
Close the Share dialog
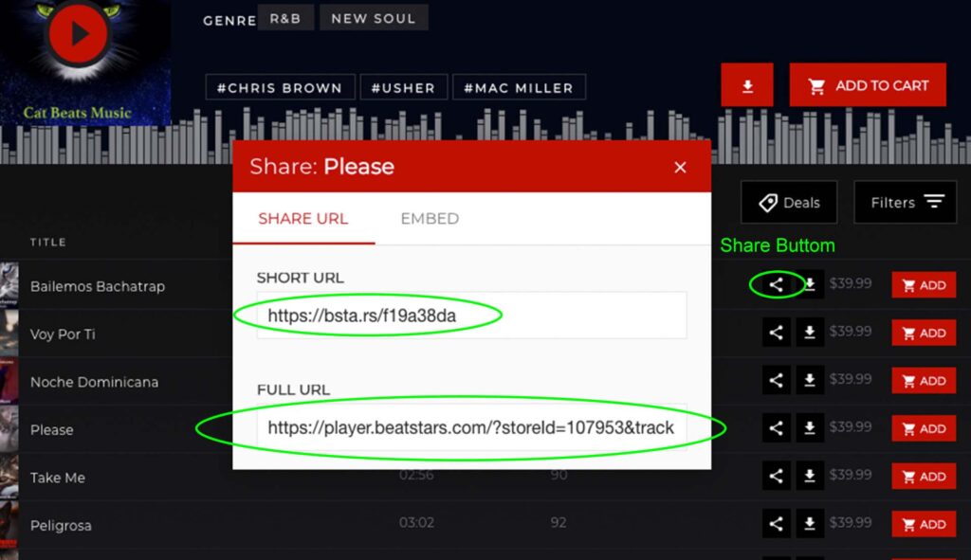tap(680, 168)
